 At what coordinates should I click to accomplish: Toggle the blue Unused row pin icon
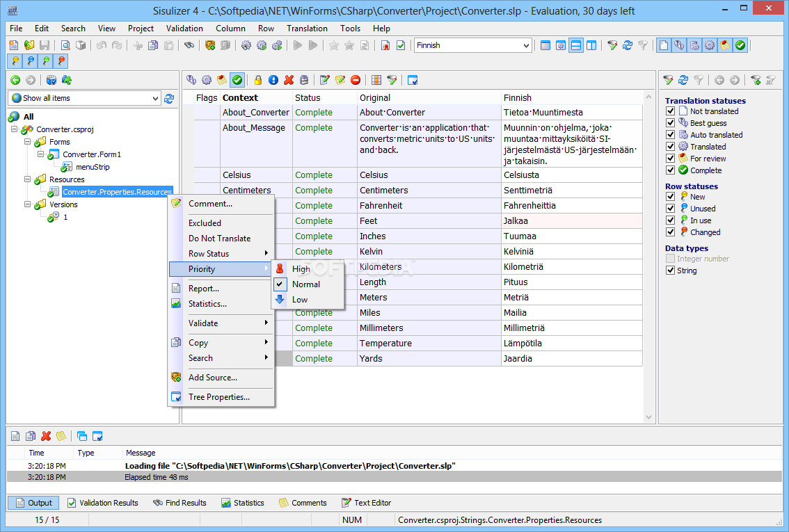31,61
